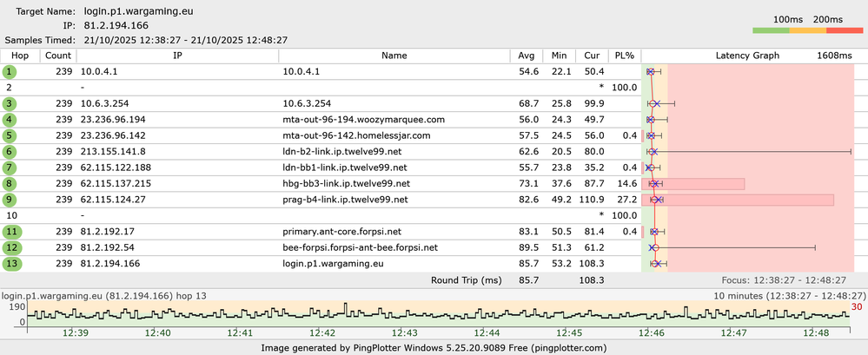Viewport: 868px width, 355px height.
Task: Click the Target Name value at top
Action: (139, 11)
